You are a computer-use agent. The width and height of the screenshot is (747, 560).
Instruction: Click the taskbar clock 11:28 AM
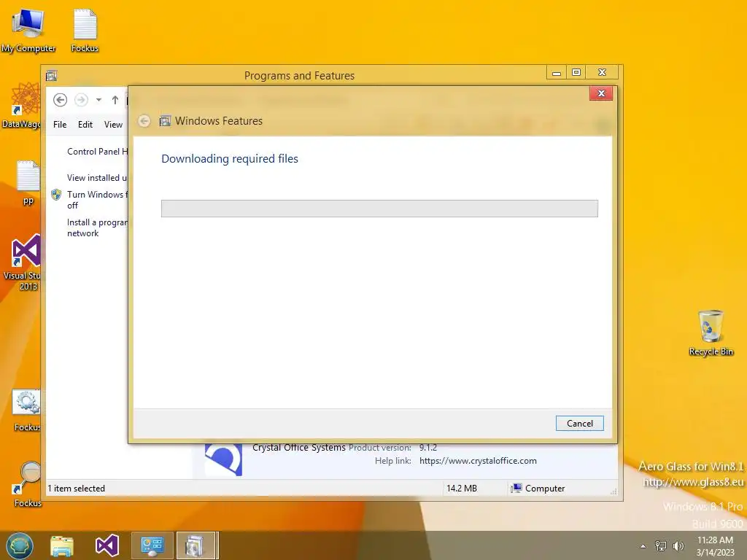[x=715, y=546]
